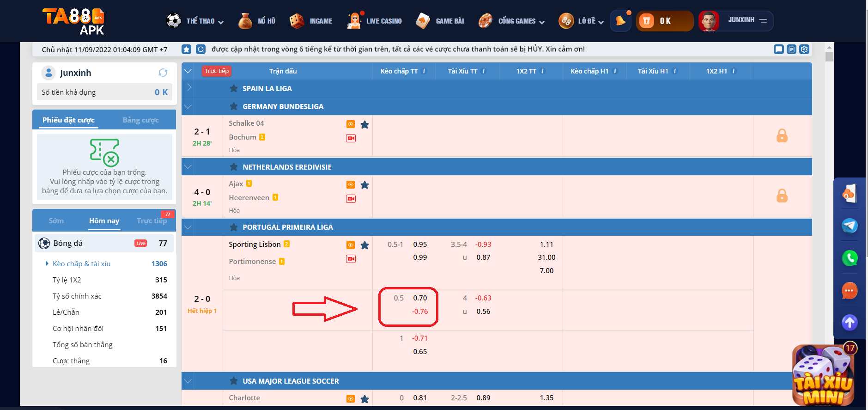Expand the Spain La Liga section
This screenshot has height=410, width=868.
[188, 88]
